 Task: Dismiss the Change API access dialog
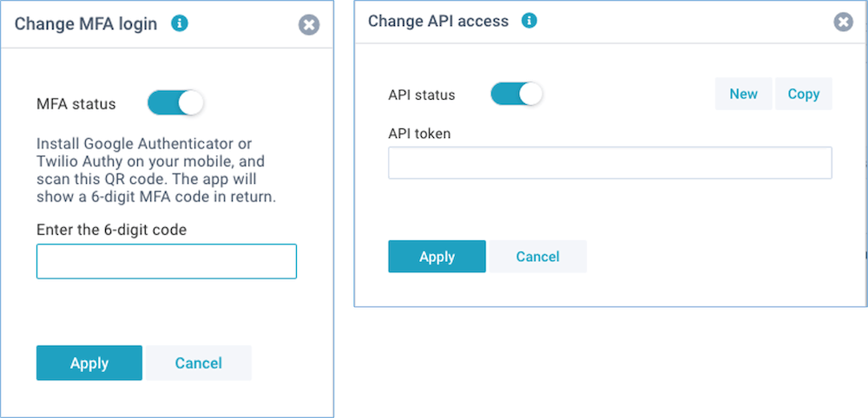tap(843, 22)
